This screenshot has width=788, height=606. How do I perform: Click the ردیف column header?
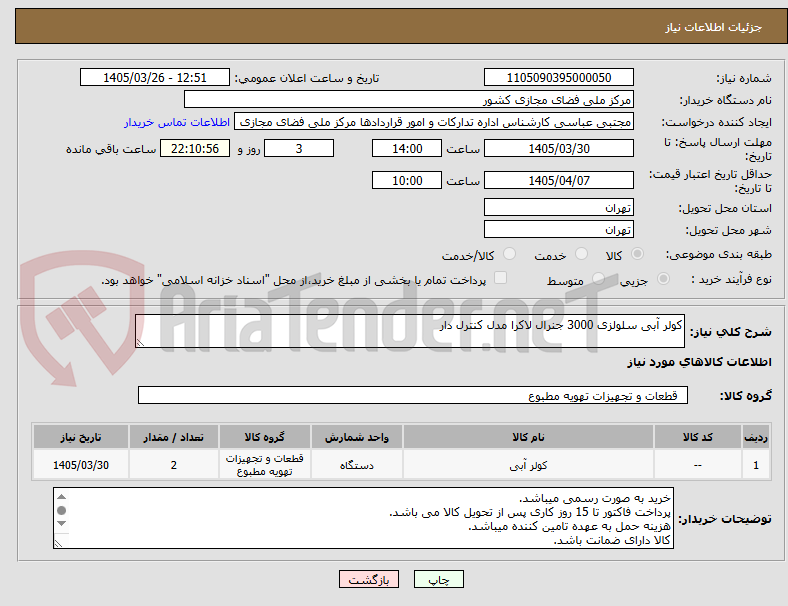pos(755,437)
